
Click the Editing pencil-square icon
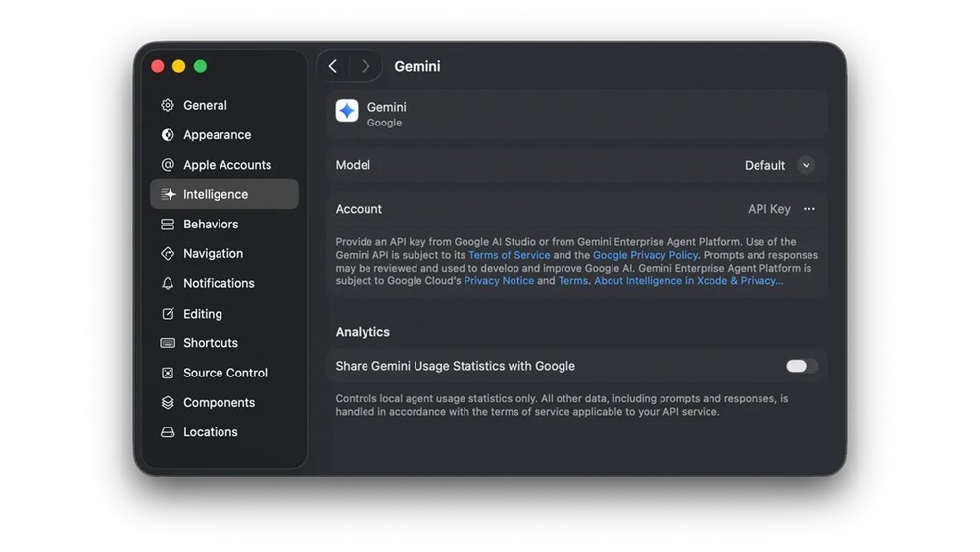[x=168, y=313]
